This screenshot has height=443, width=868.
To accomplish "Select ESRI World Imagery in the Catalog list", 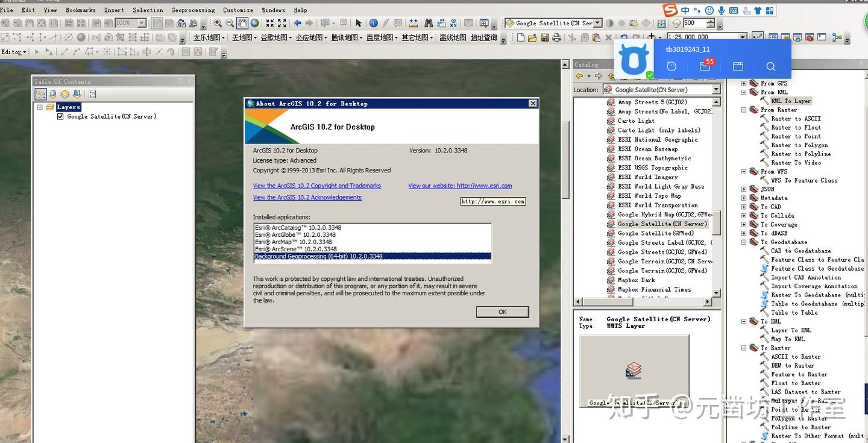I will 647,177.
